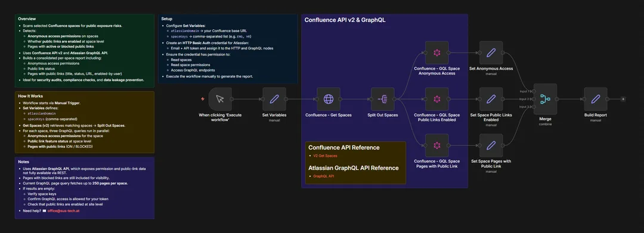Click the lightning trigger indicator icon
Screen dimensions: 644x233
tap(203, 99)
